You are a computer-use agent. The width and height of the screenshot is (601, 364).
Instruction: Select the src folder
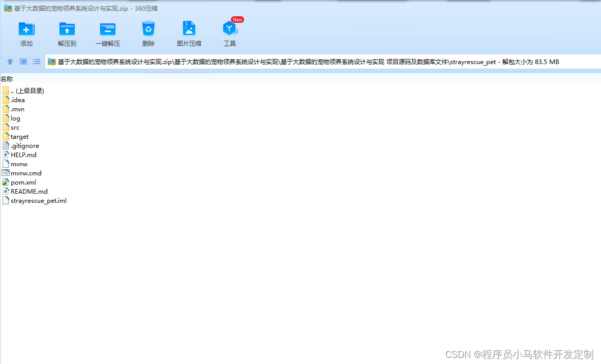point(11,128)
